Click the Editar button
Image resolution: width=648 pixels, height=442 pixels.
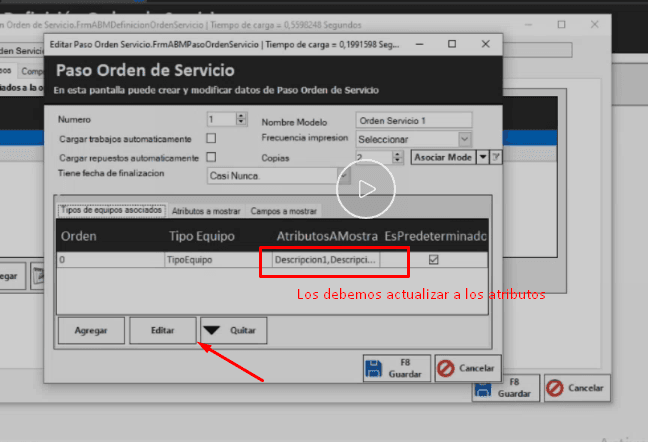(x=162, y=329)
